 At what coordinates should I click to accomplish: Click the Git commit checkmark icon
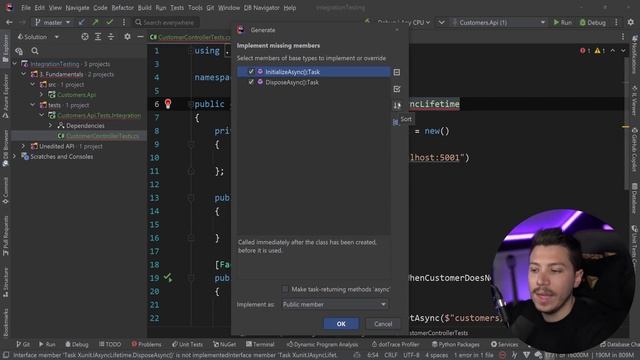(109, 22)
